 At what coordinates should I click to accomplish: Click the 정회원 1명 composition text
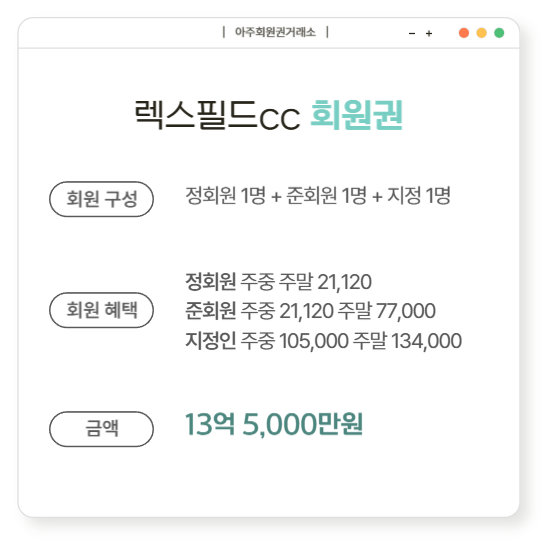pyautogui.click(x=226, y=195)
